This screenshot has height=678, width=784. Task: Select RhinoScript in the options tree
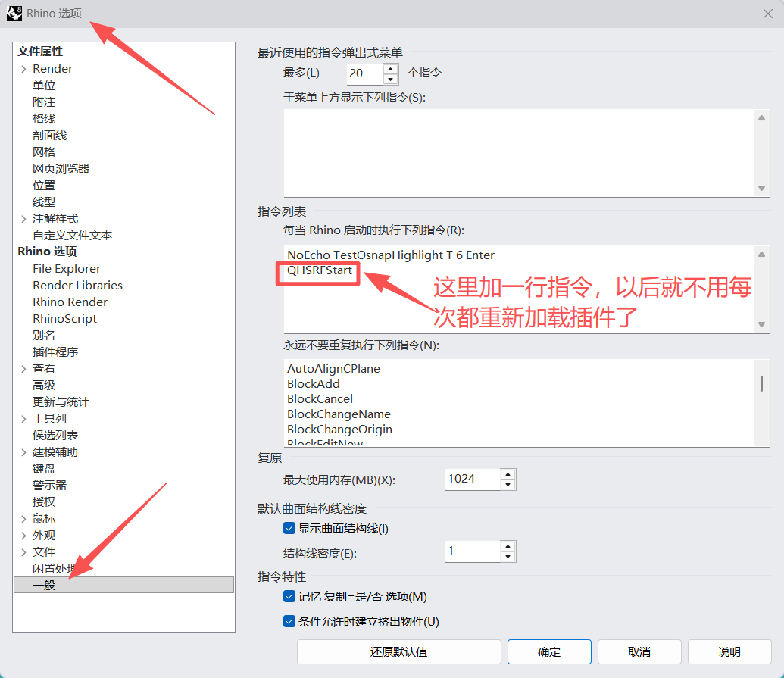[64, 319]
